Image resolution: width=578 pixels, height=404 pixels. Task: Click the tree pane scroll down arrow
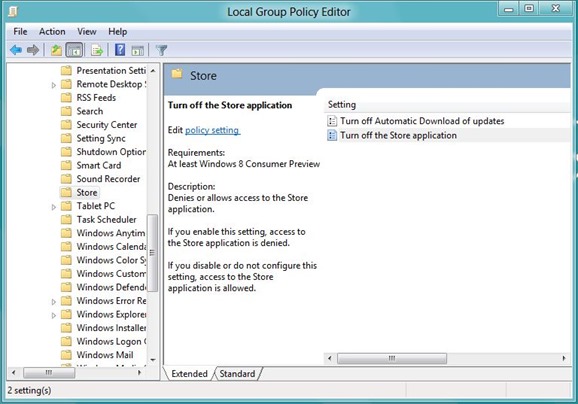[x=153, y=360]
